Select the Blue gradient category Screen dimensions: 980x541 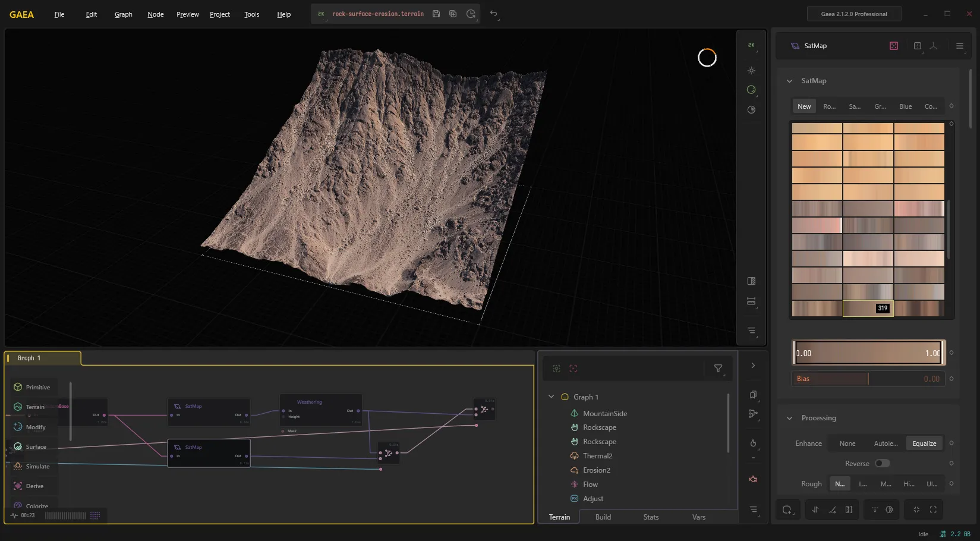point(905,106)
